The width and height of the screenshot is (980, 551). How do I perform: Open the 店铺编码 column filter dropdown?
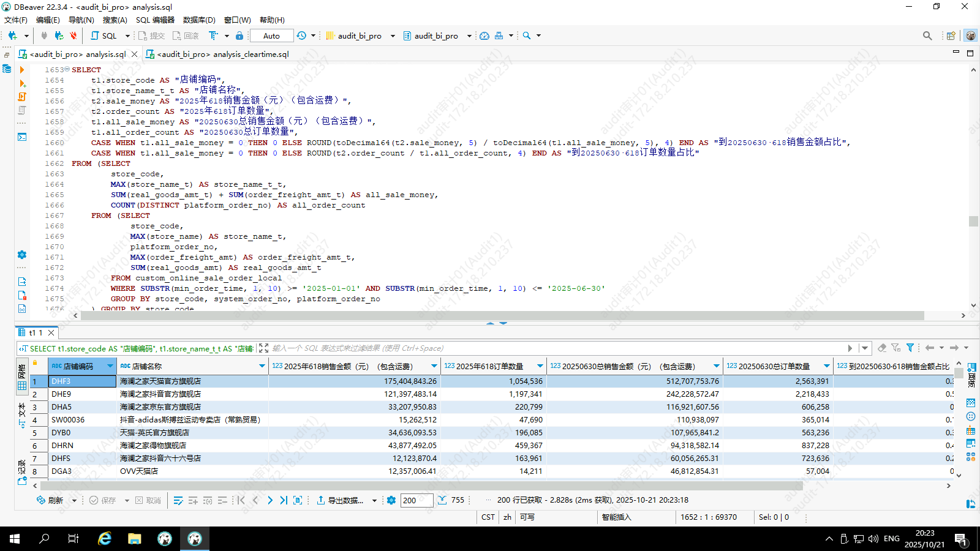click(x=110, y=366)
